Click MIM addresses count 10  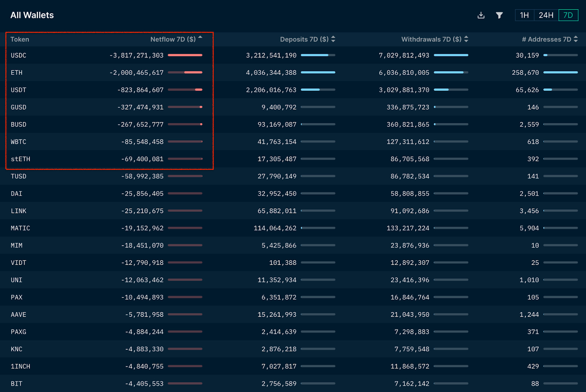535,245
